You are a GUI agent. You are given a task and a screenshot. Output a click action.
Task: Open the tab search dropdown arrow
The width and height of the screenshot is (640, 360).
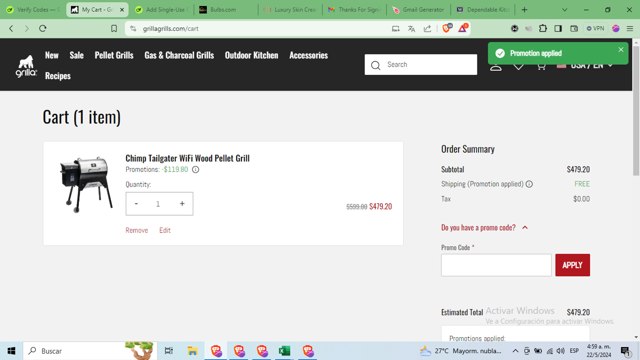[x=564, y=9]
